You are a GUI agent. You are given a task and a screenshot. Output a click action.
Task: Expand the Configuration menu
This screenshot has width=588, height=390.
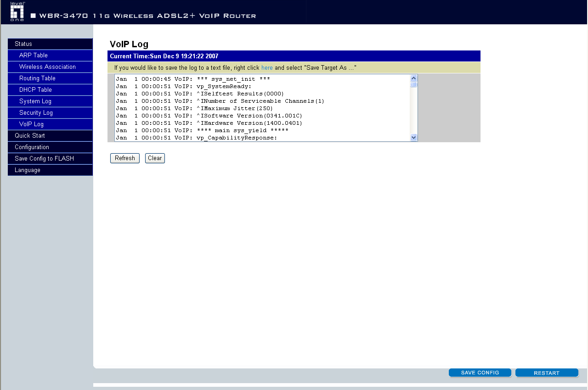(x=50, y=147)
